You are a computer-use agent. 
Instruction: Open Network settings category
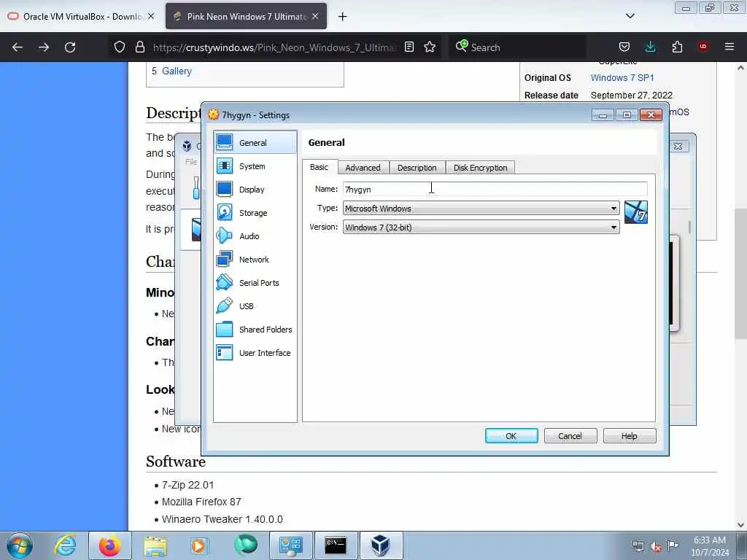255,259
